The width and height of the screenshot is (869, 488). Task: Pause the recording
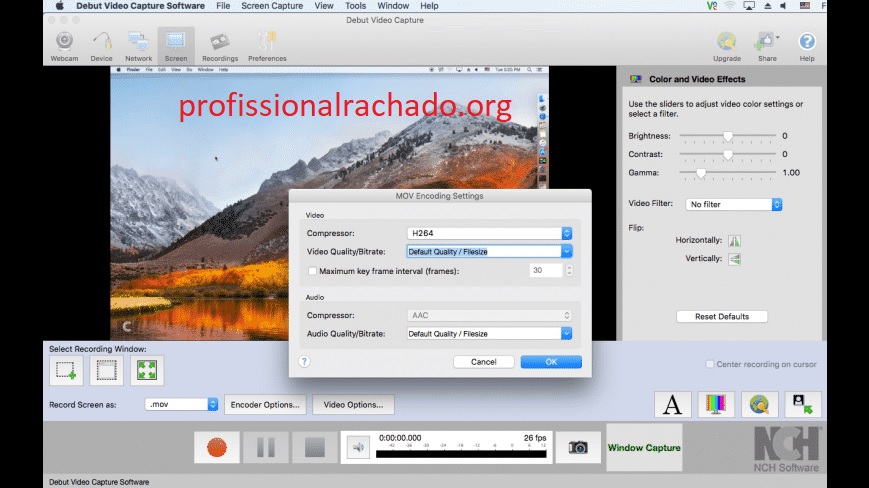click(266, 447)
